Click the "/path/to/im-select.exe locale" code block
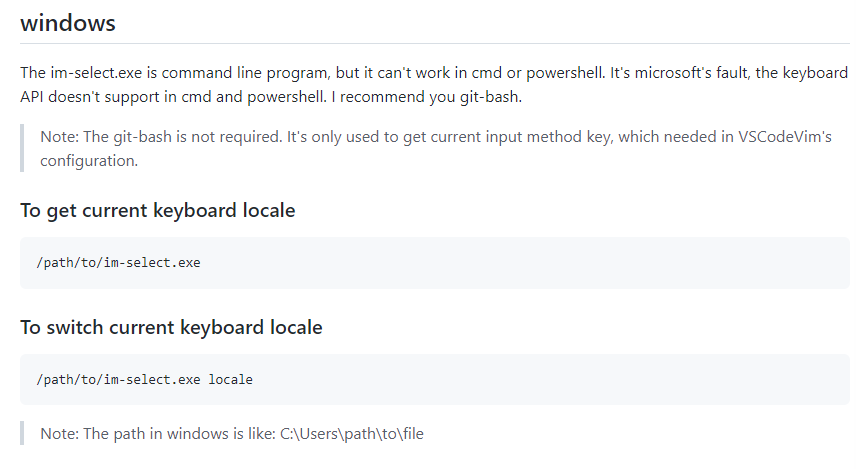Screen dimensions: 856x469 144,380
